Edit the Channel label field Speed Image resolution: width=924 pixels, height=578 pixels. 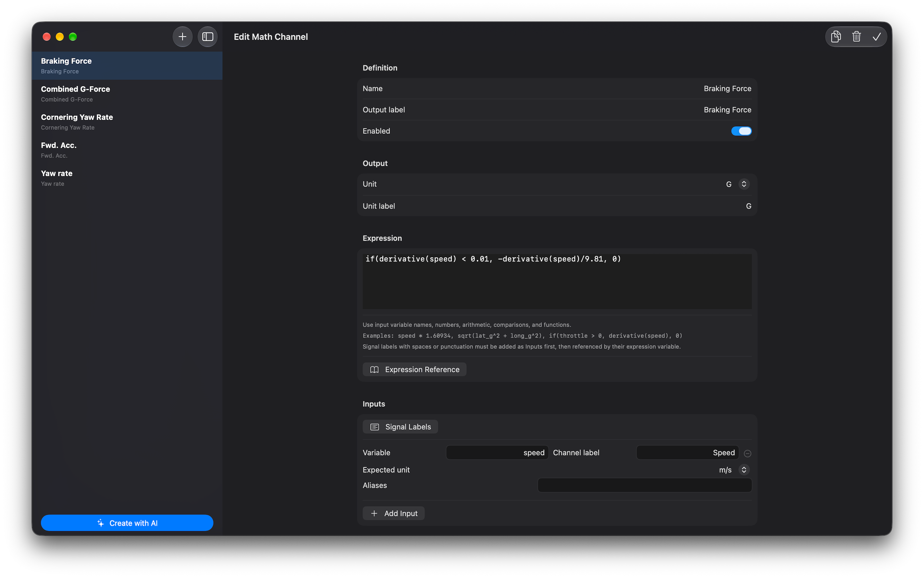pyautogui.click(x=687, y=453)
